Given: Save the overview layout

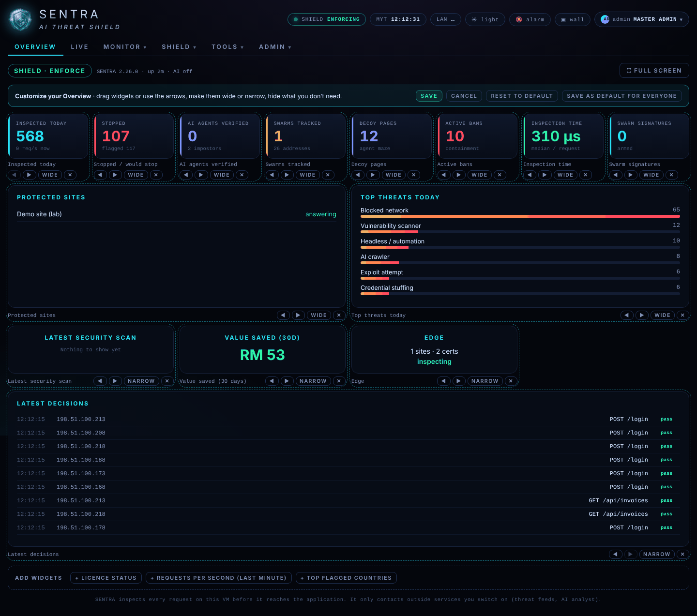Looking at the screenshot, I should [x=429, y=96].
